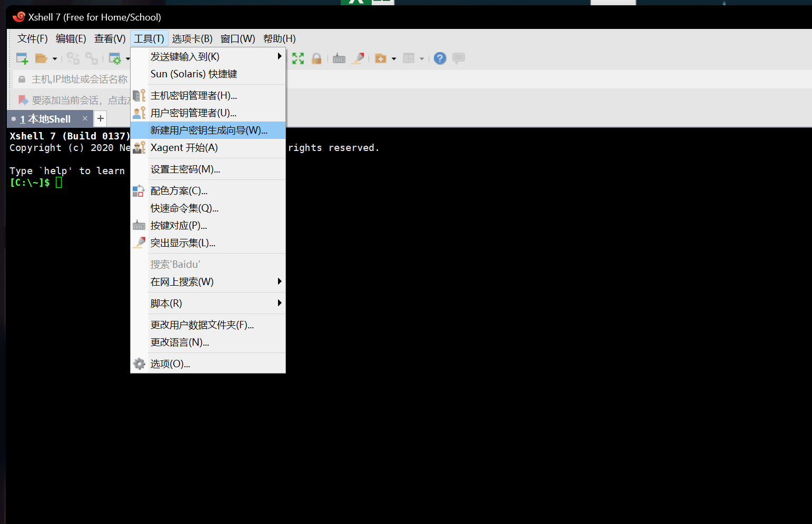Viewport: 812px width, 524px height.
Task: Click the padlock lock-screen icon
Action: pyautogui.click(x=316, y=58)
